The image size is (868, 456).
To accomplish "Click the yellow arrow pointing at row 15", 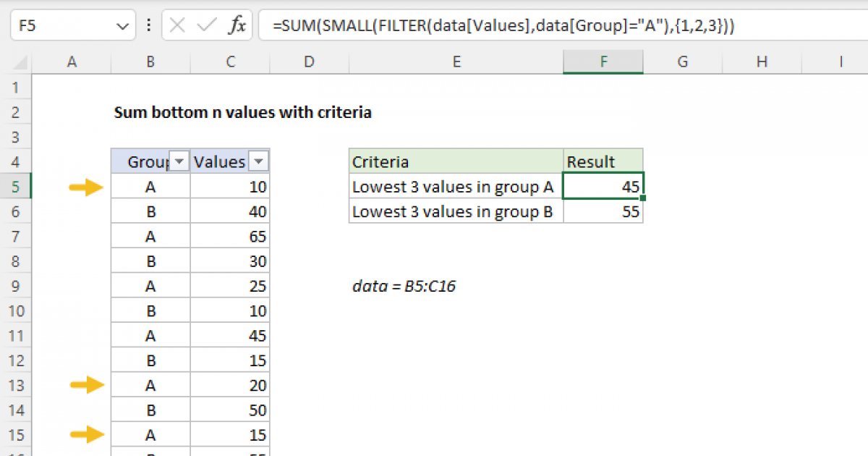I will 86,434.
